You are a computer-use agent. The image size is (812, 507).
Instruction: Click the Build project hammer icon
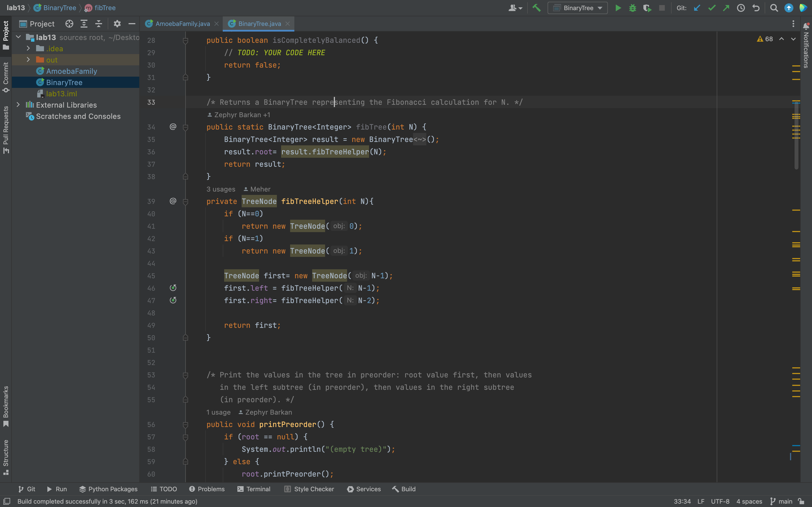coord(537,8)
